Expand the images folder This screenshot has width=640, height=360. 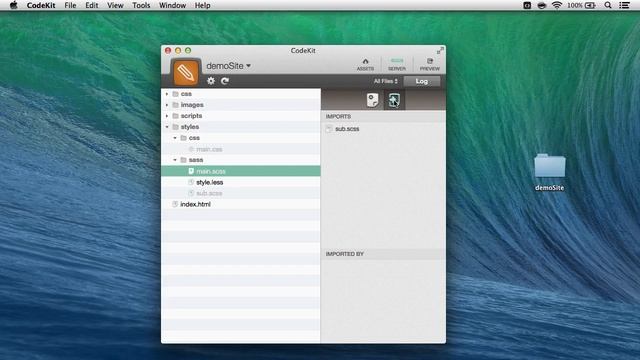tap(167, 105)
